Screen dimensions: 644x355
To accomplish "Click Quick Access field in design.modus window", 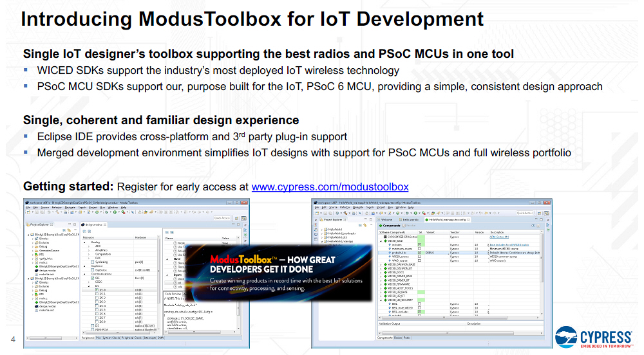I will point(222,218).
